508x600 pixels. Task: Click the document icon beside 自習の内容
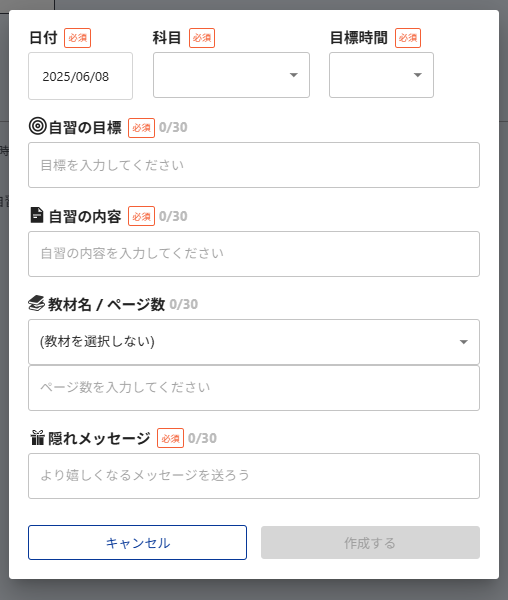click(x=37, y=215)
